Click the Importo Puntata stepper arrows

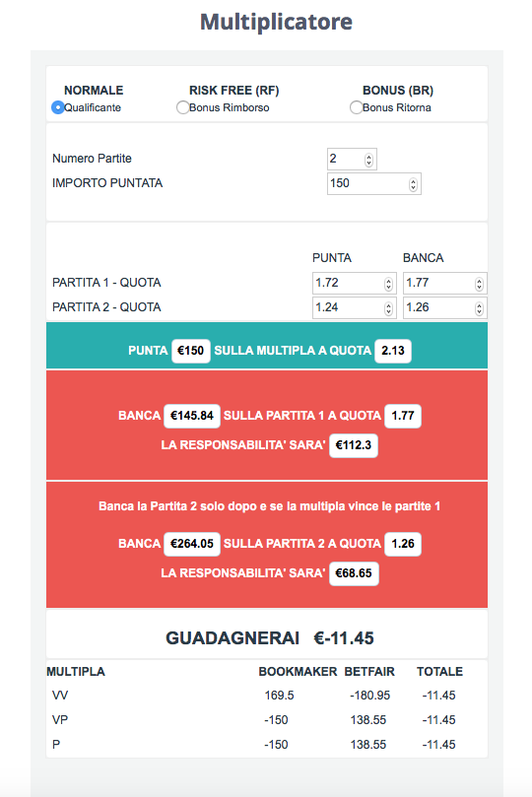click(x=413, y=184)
